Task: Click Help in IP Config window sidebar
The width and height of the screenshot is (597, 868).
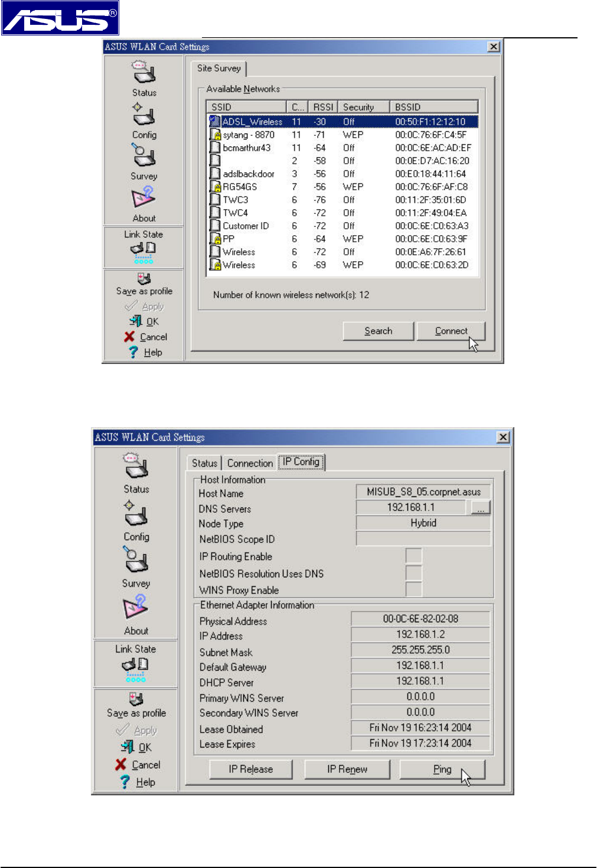Action: click(138, 781)
